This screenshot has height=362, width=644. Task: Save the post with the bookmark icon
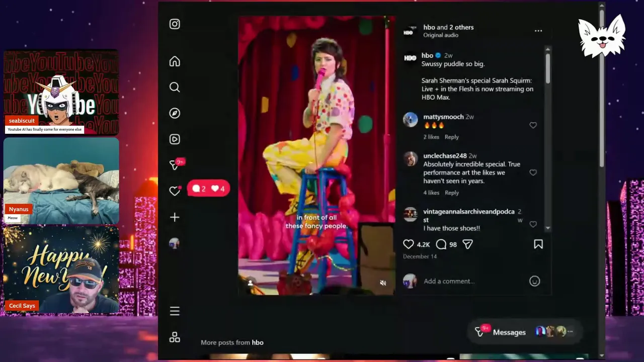coord(538,244)
